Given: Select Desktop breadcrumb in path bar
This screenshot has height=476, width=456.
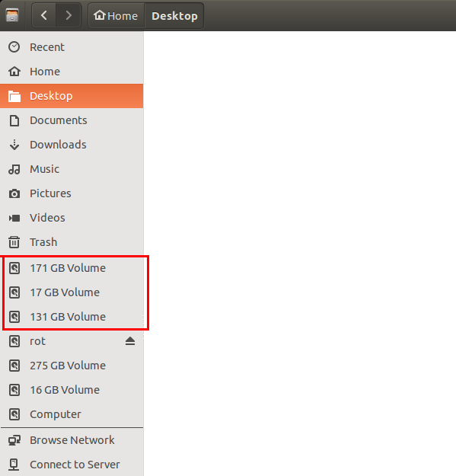Looking at the screenshot, I should click(x=174, y=15).
